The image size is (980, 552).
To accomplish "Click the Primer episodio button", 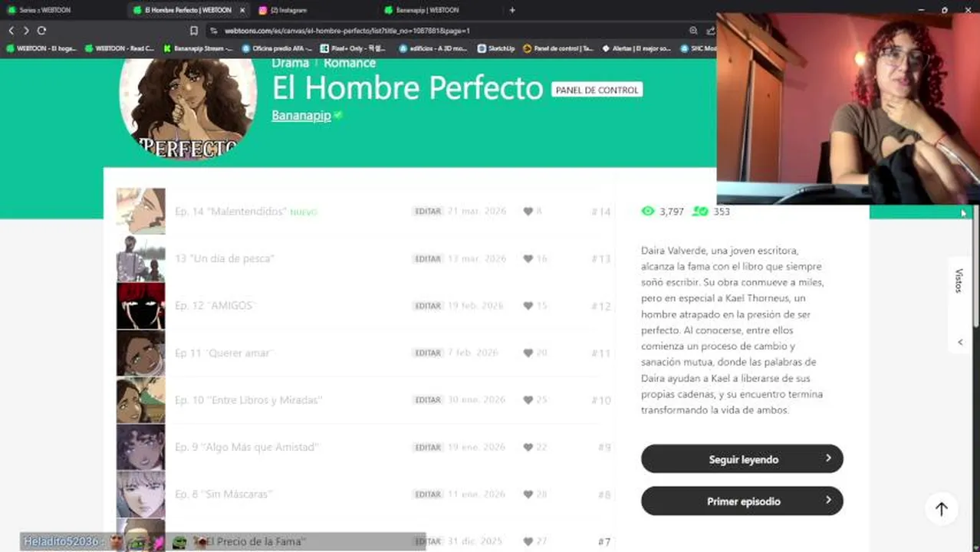I will coord(742,501).
